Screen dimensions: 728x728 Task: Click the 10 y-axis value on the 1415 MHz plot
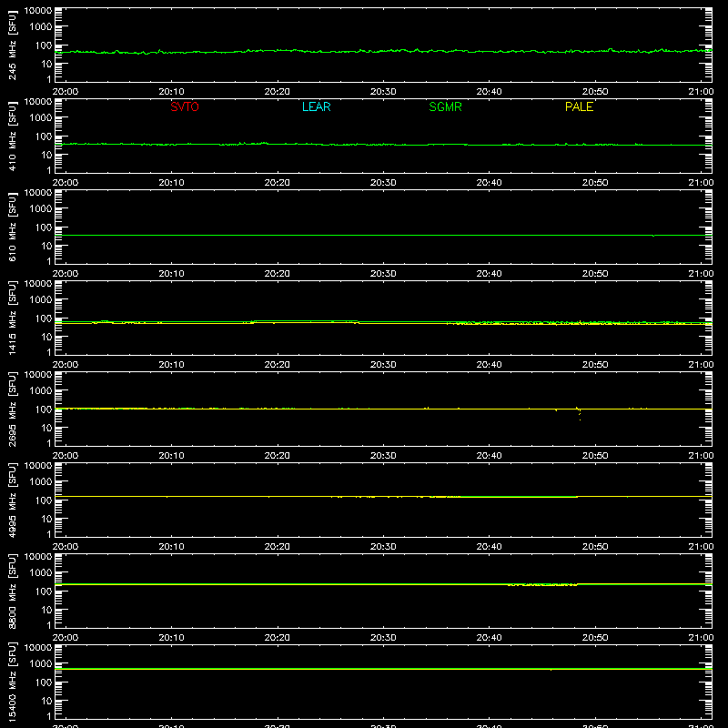[46, 337]
